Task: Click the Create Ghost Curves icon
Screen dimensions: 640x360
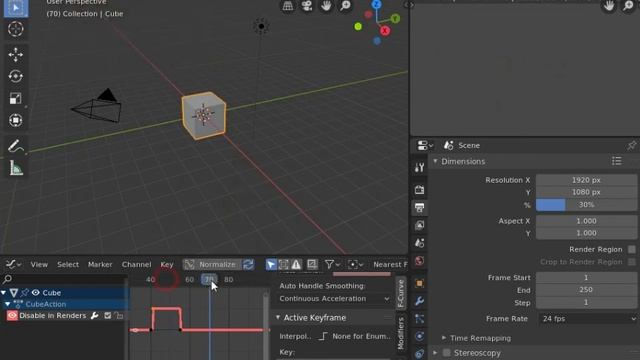Action: pos(312,264)
